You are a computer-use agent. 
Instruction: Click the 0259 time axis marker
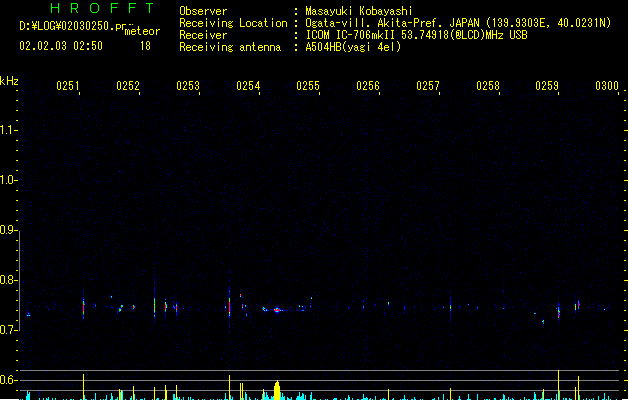[x=547, y=86]
